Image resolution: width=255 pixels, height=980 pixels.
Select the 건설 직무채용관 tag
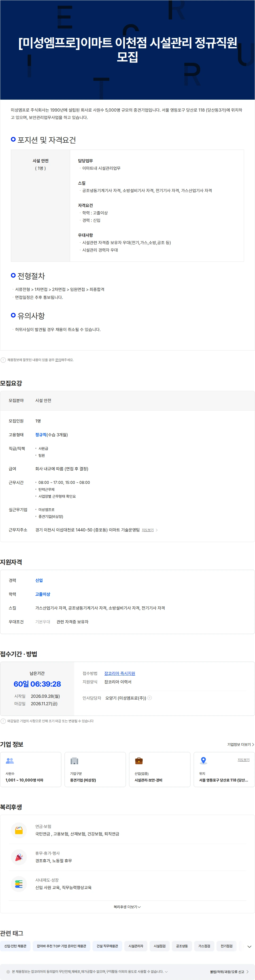[107, 946]
